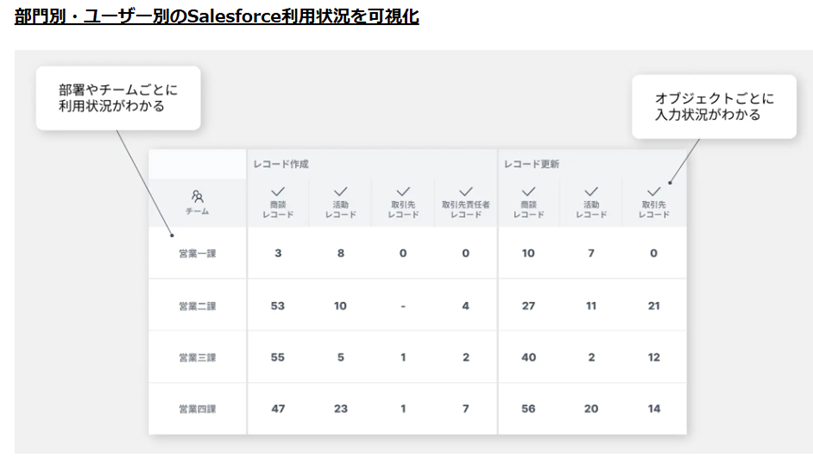Click the 部署やチームごとに利用状況がわかる callout

tap(118, 98)
